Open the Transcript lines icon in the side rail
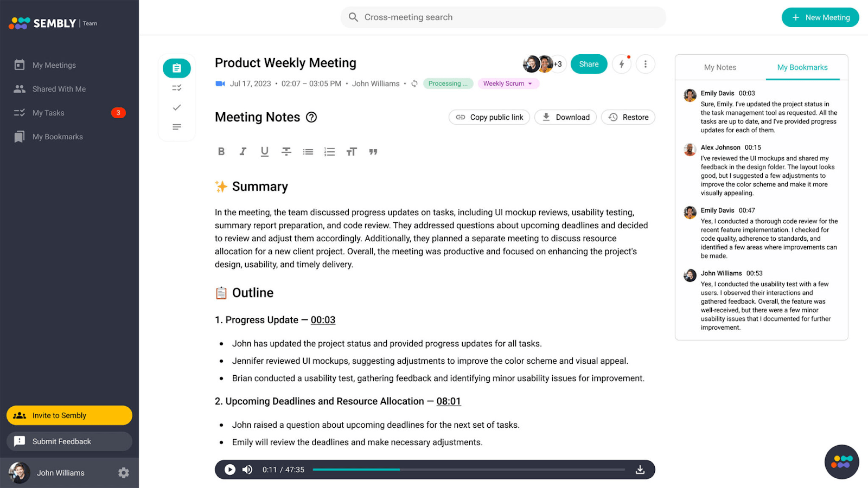 point(176,126)
